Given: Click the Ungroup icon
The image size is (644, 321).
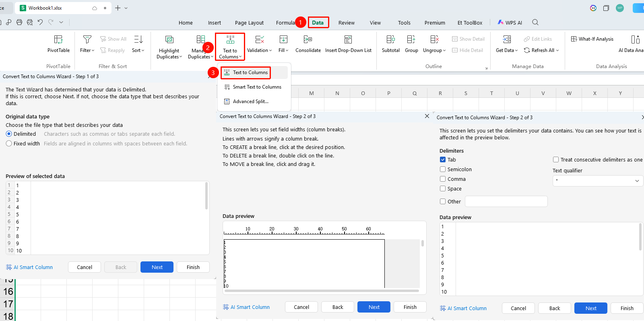Looking at the screenshot, I should (434, 39).
